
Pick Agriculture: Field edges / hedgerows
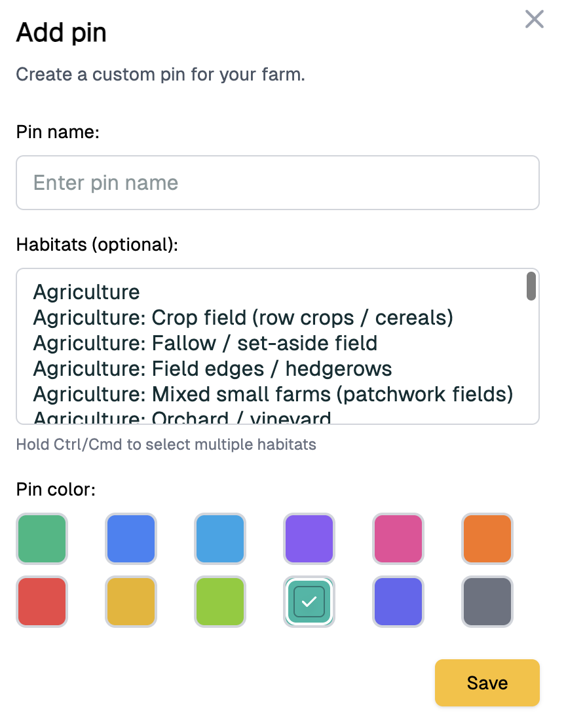tap(212, 369)
